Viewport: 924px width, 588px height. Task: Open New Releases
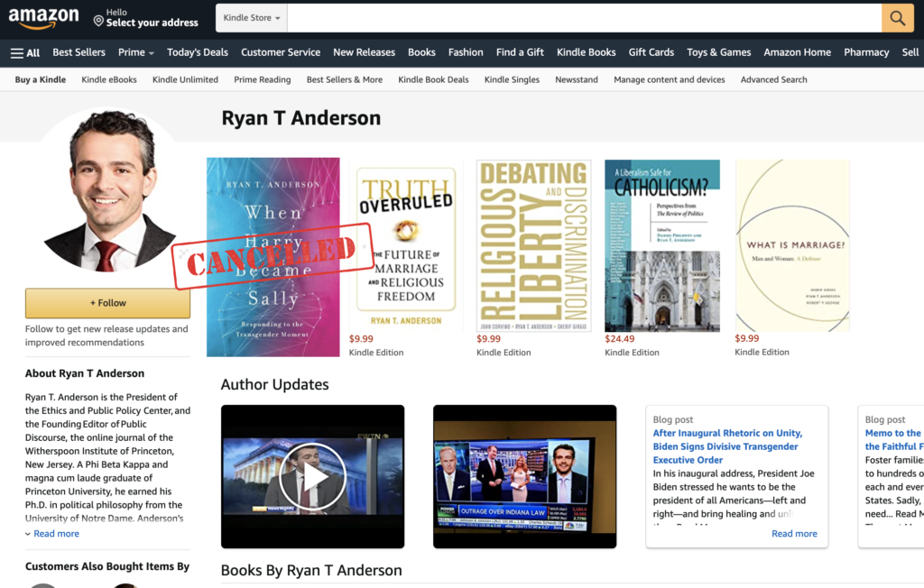[365, 52]
